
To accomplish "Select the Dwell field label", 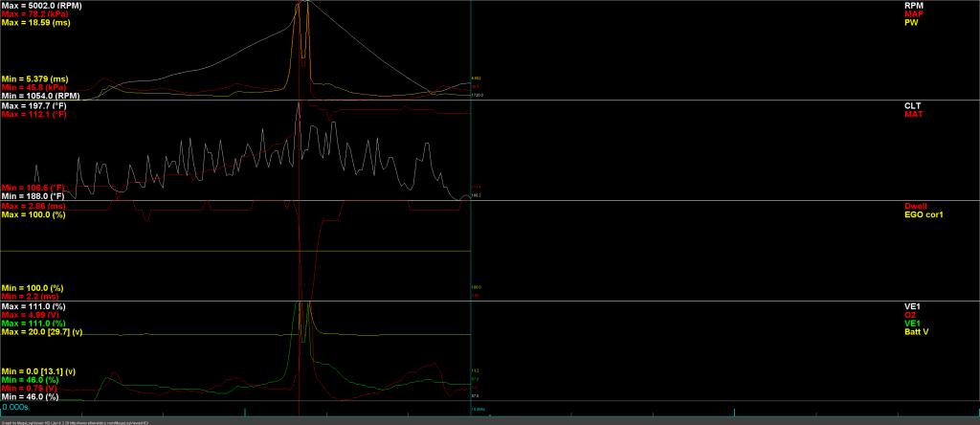I will (914, 206).
